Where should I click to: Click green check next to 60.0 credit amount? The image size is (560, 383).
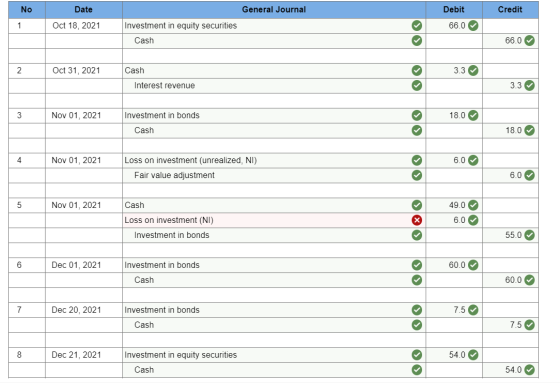[530, 280]
